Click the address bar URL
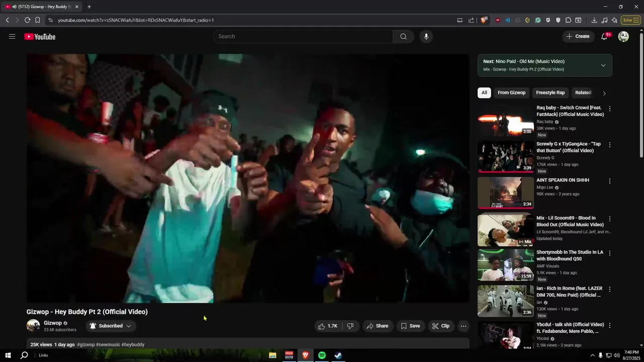This screenshot has height=362, width=644. tap(136, 20)
